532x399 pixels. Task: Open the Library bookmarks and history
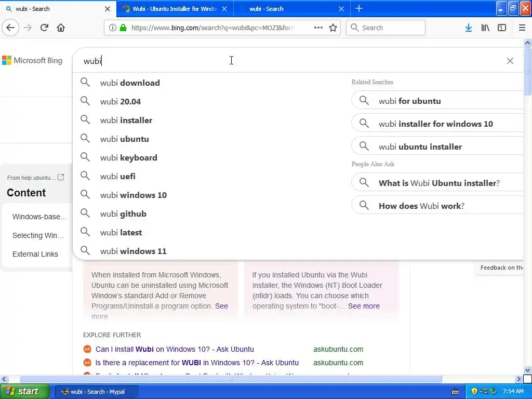pyautogui.click(x=485, y=28)
